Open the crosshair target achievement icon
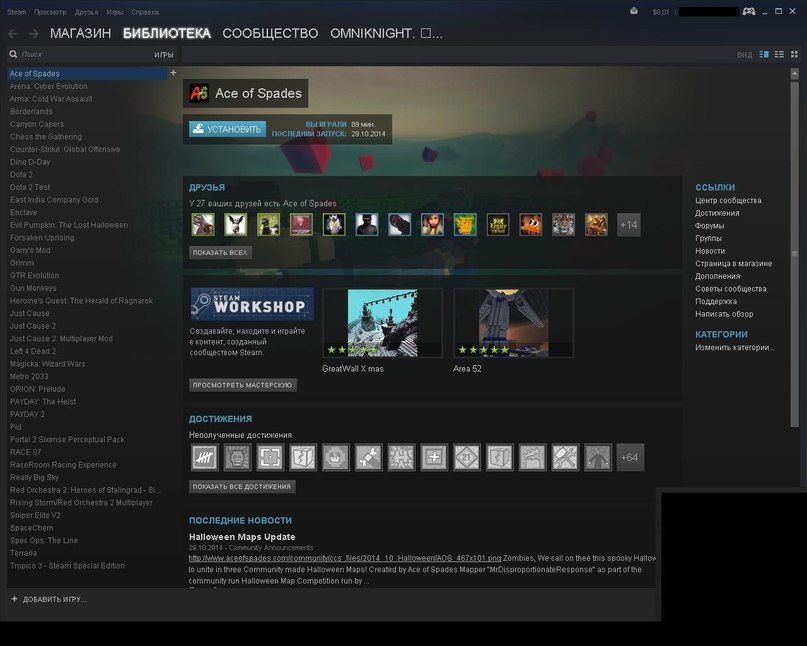This screenshot has height=646, width=807. (270, 457)
